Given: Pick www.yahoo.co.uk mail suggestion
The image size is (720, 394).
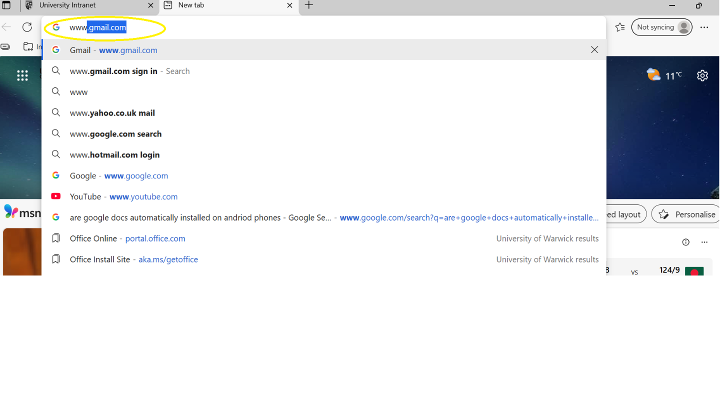Looking at the screenshot, I should pyautogui.click(x=324, y=113).
